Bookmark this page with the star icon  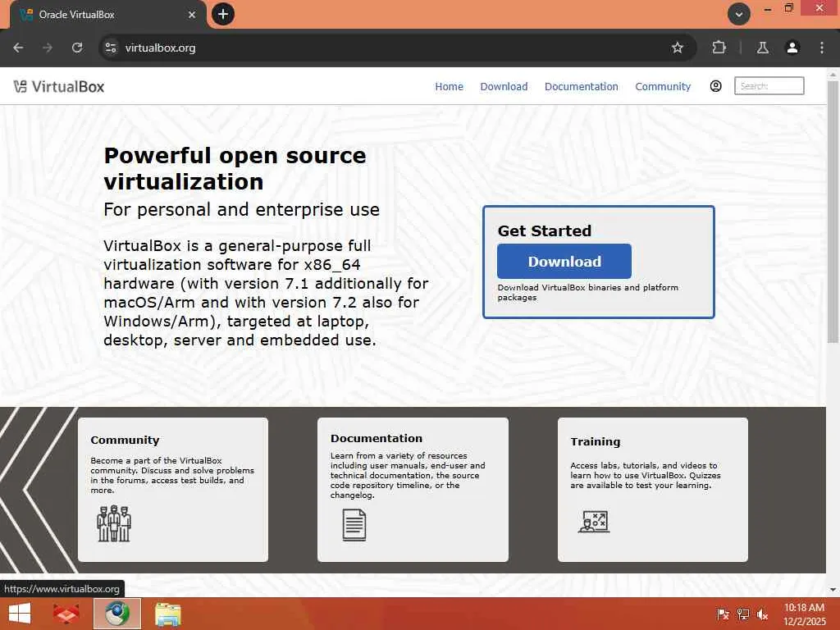[677, 48]
